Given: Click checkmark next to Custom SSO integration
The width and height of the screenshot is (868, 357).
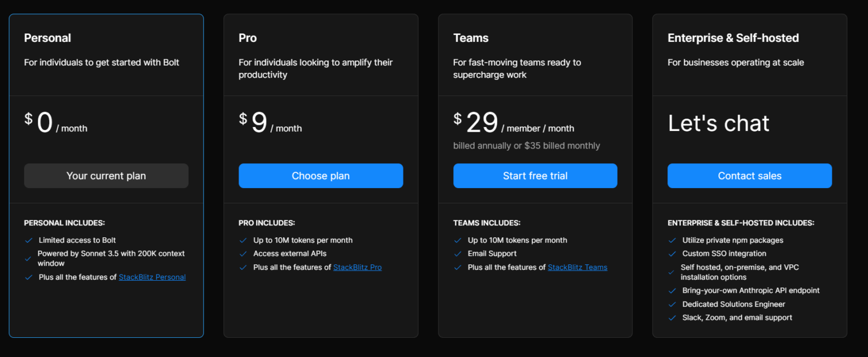Looking at the screenshot, I should pos(672,254).
